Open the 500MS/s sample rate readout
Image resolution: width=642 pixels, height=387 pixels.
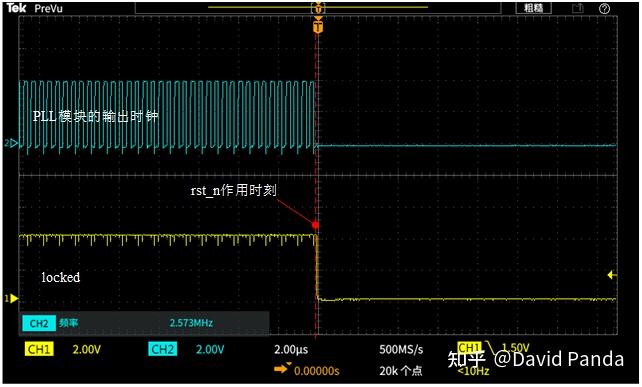pyautogui.click(x=401, y=349)
